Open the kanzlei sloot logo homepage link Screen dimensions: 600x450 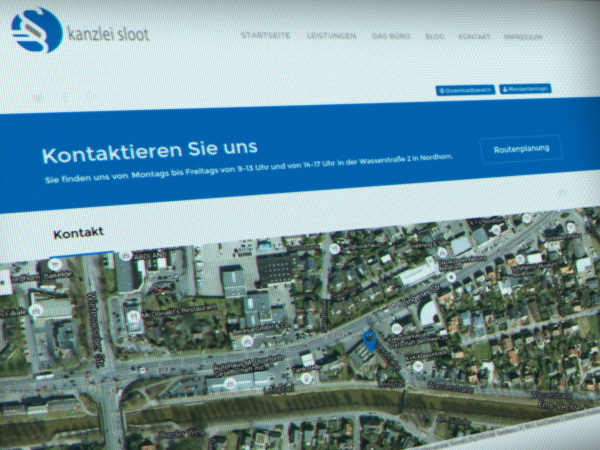pyautogui.click(x=80, y=31)
